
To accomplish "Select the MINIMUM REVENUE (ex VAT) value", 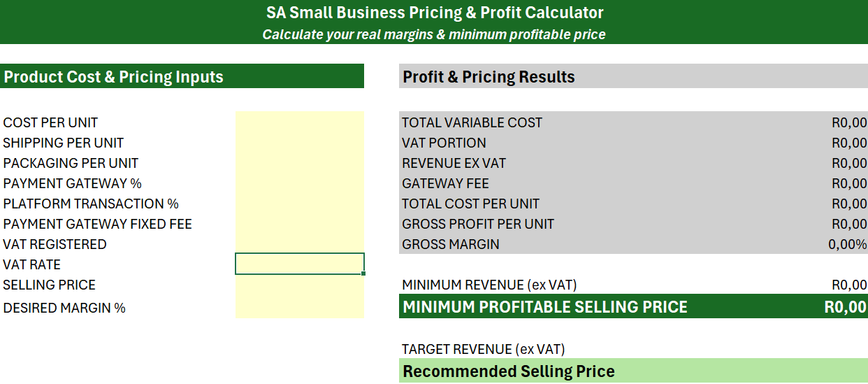I will [x=848, y=285].
